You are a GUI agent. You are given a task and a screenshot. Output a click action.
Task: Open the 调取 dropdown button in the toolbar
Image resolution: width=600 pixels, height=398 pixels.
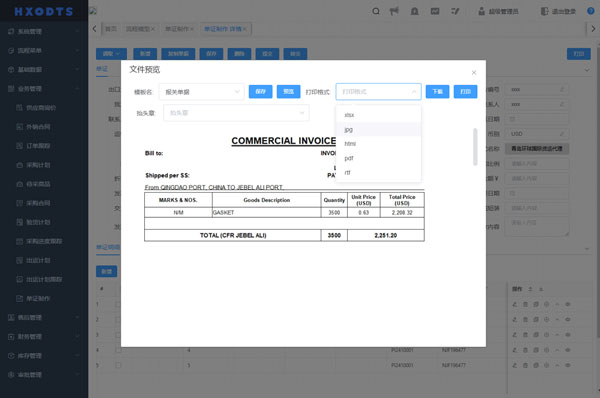tap(111, 54)
